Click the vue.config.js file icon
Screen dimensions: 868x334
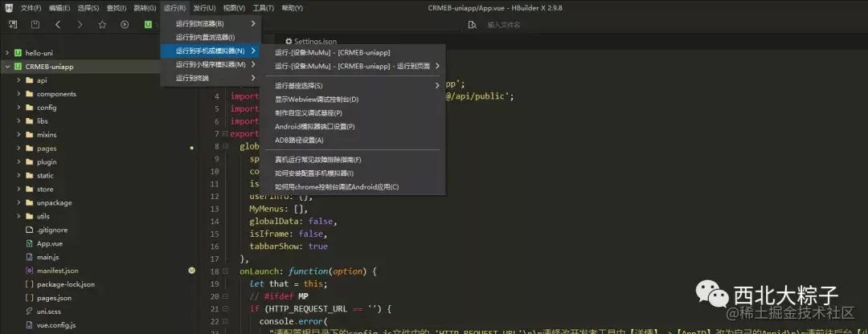point(30,325)
